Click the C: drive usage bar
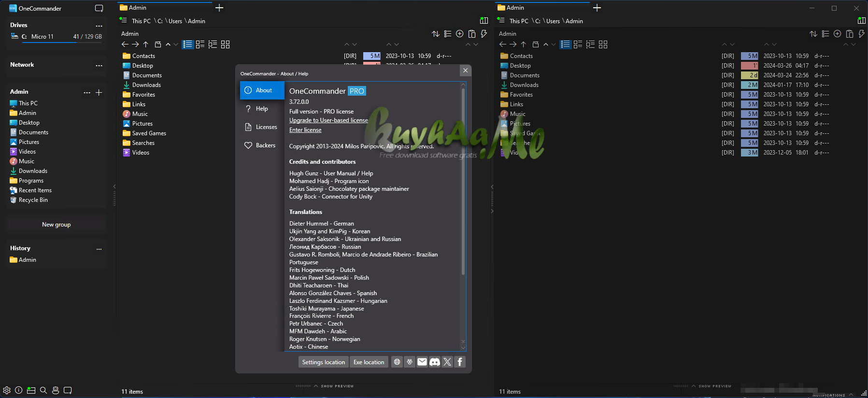 coord(62,43)
